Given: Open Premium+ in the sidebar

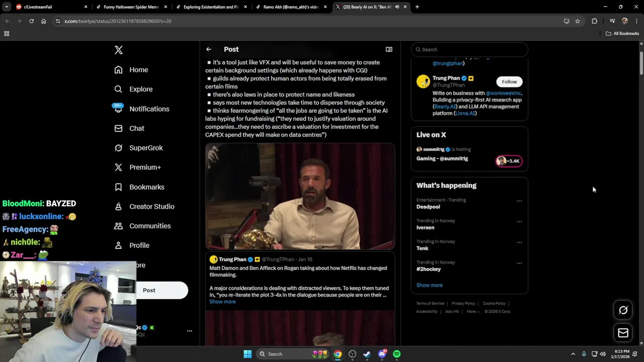Looking at the screenshot, I should point(137,167).
